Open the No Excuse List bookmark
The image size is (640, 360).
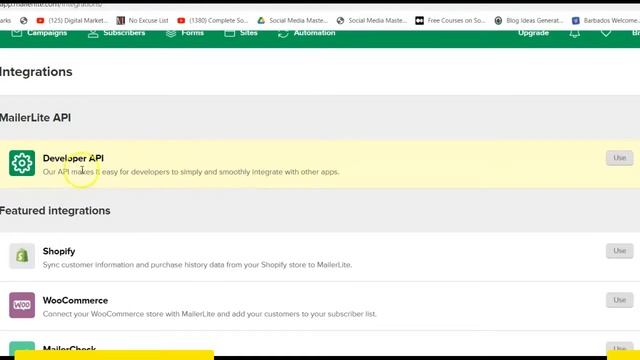point(142,20)
